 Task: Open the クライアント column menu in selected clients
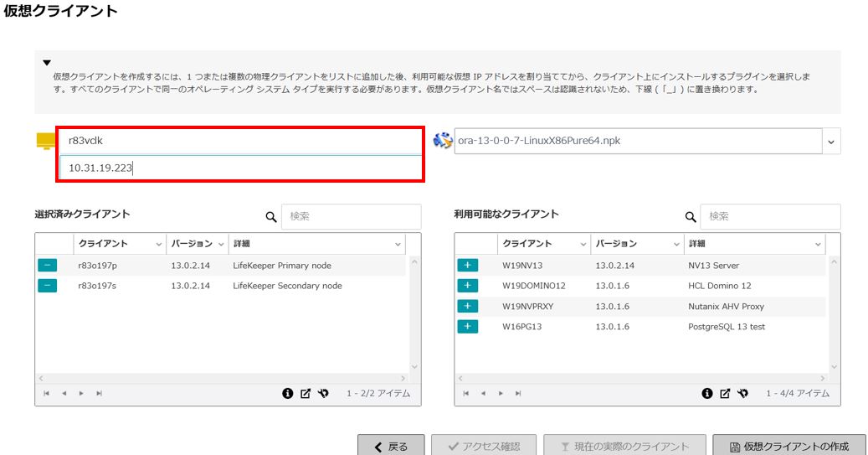[159, 244]
